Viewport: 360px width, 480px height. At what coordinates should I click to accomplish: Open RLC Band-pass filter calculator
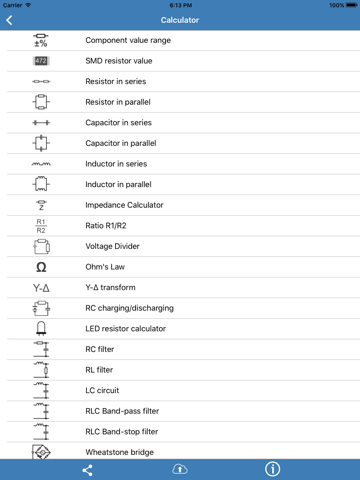(183, 411)
